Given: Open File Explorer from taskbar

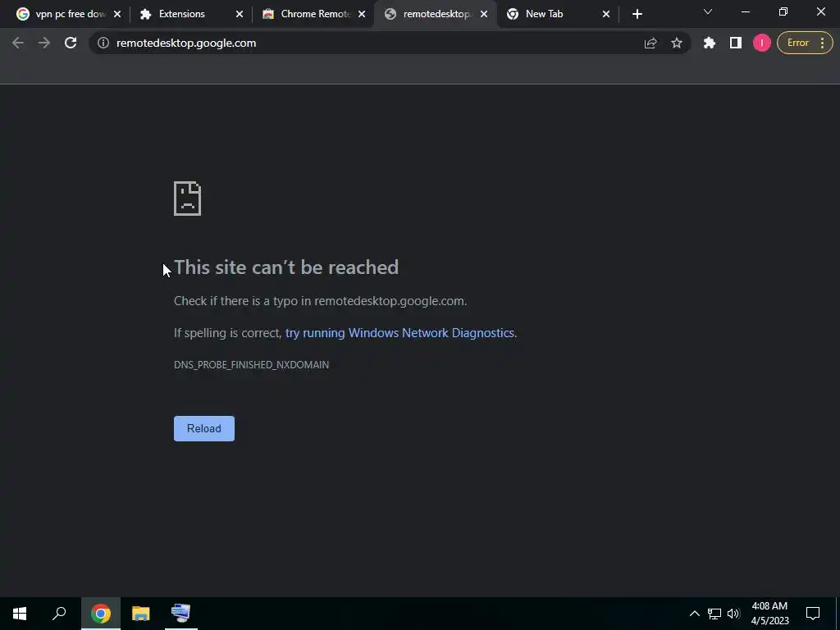Looking at the screenshot, I should pyautogui.click(x=141, y=614).
